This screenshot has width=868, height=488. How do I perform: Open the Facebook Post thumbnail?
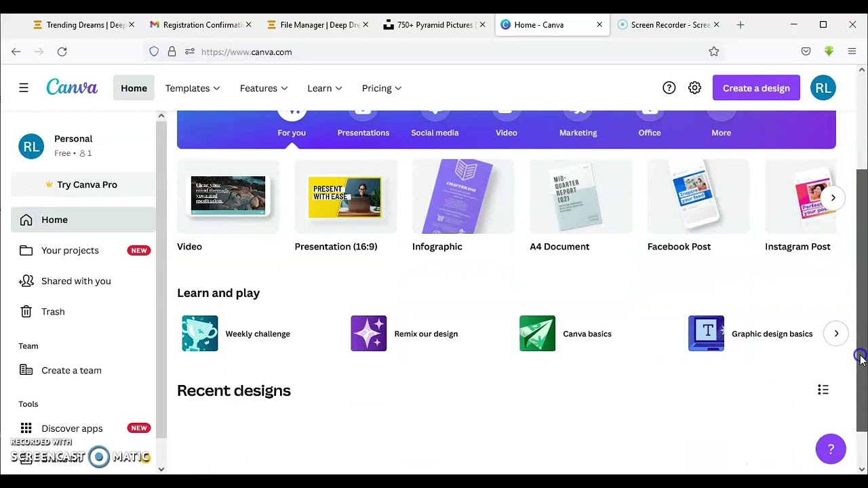[698, 197]
